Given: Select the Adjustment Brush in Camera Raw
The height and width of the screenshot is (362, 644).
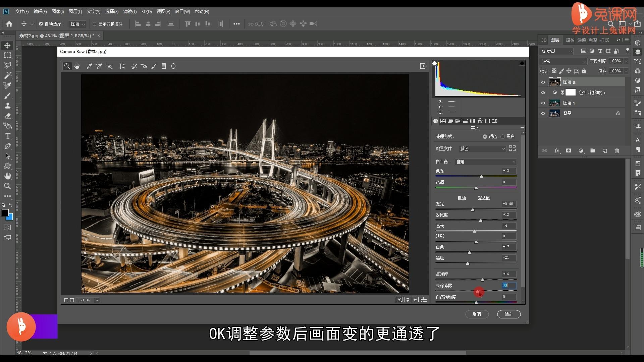Looking at the screenshot, I should tap(154, 66).
